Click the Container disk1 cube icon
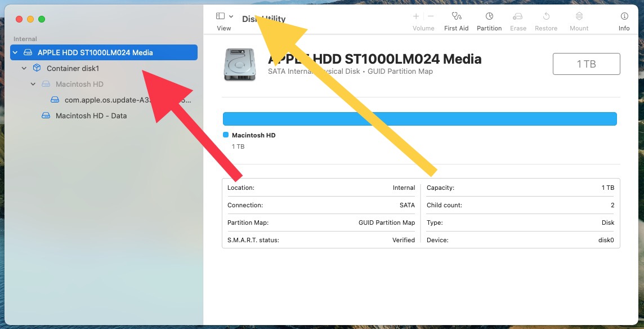Screen dimensions: 644x329 37,68
